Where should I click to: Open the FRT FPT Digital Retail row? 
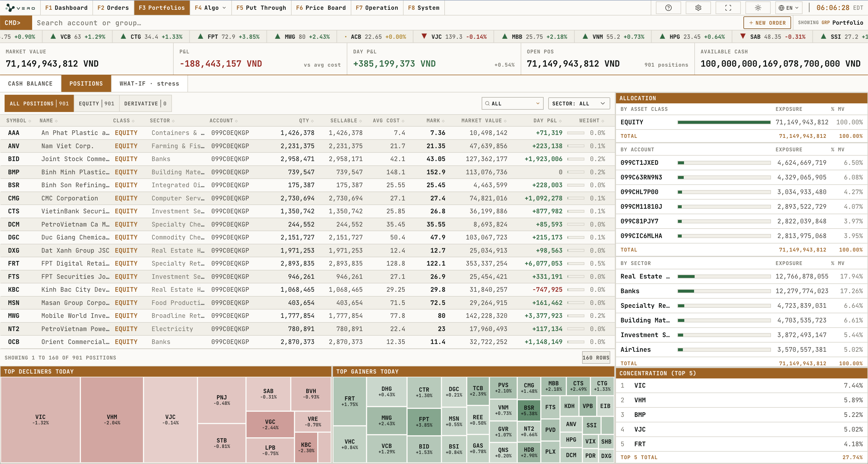[x=307, y=264]
